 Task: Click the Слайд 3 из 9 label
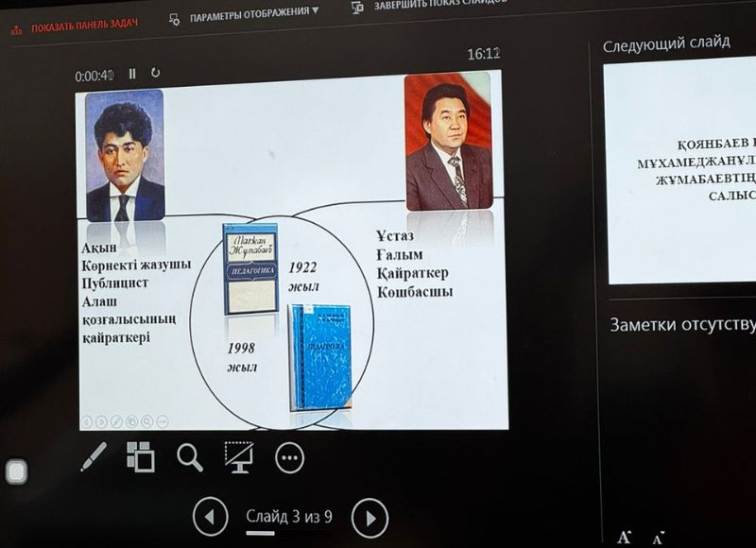pyautogui.click(x=289, y=517)
